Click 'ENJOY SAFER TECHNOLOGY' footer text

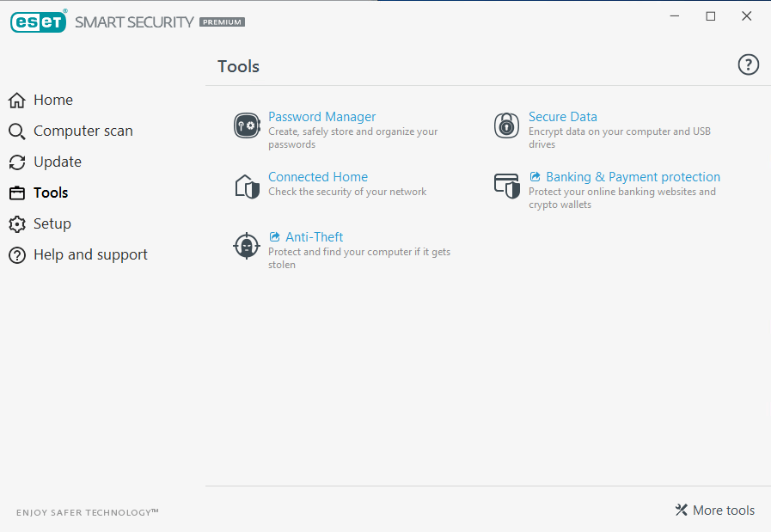(88, 512)
